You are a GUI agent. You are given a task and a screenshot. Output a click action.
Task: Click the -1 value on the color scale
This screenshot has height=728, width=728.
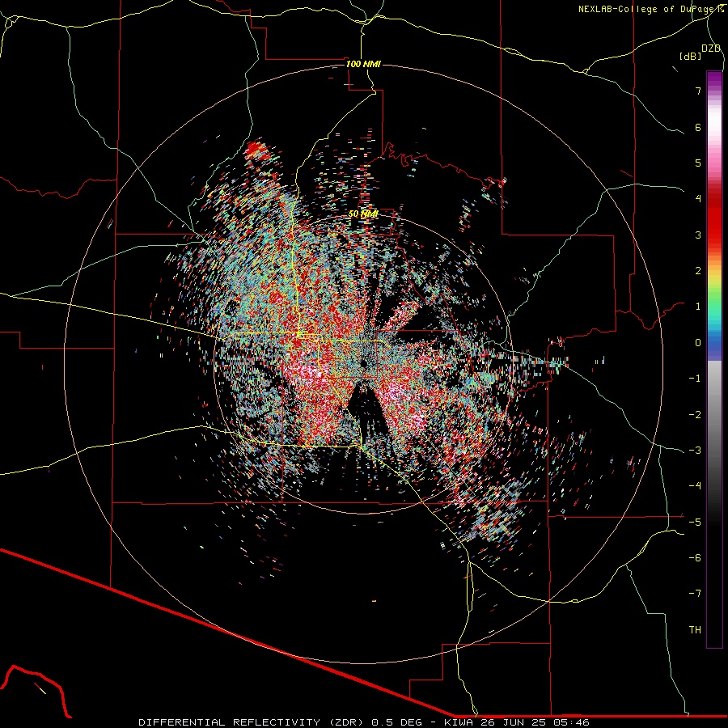pos(695,379)
